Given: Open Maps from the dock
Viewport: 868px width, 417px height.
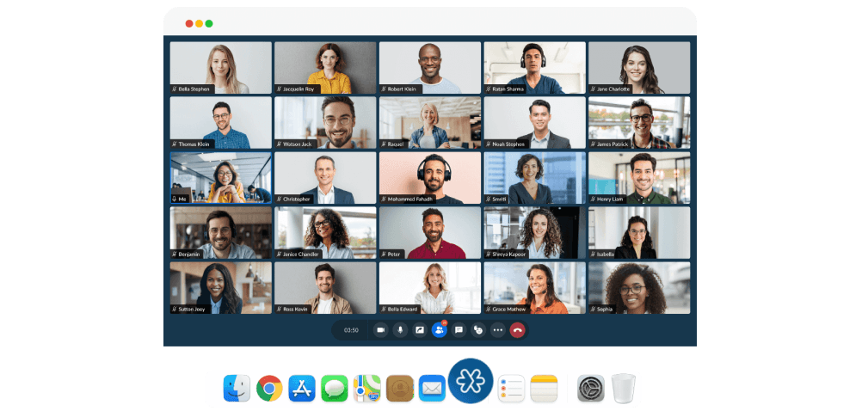Looking at the screenshot, I should 367,389.
